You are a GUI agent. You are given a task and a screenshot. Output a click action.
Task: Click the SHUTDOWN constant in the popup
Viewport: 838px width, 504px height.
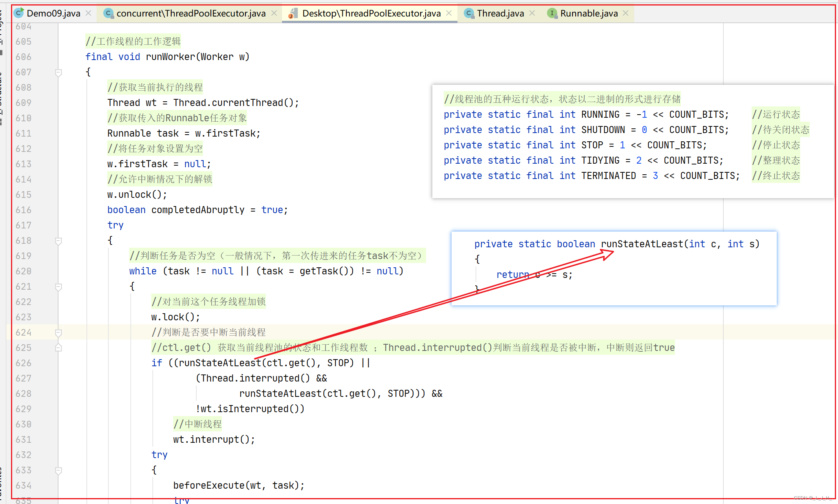click(603, 130)
